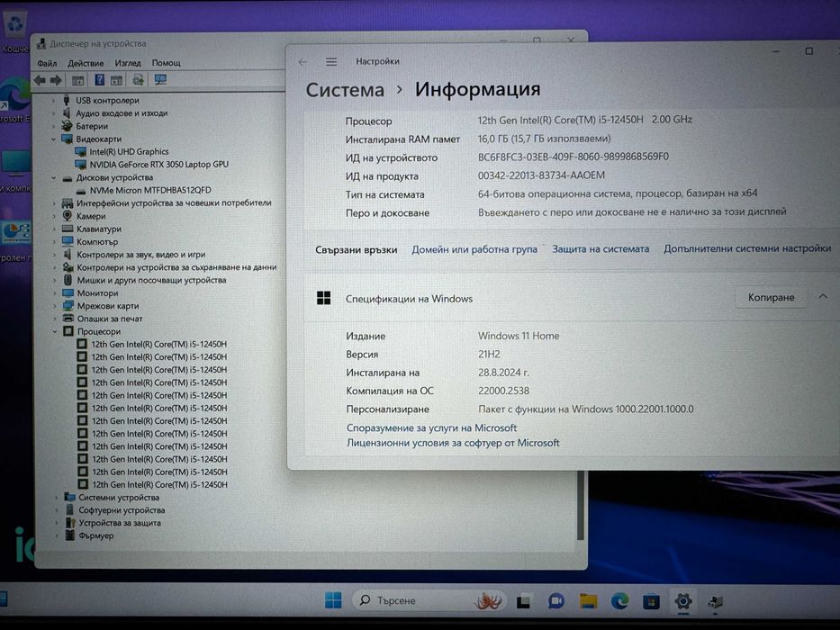Open the Settings hamburger navigation menu
Screen dimensions: 840x630
coord(331,61)
